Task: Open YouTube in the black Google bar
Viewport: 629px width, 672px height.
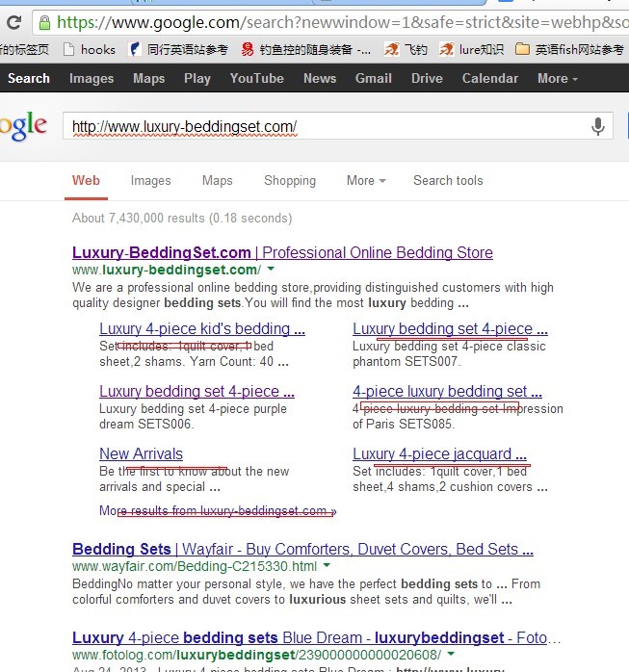Action: 257,78
